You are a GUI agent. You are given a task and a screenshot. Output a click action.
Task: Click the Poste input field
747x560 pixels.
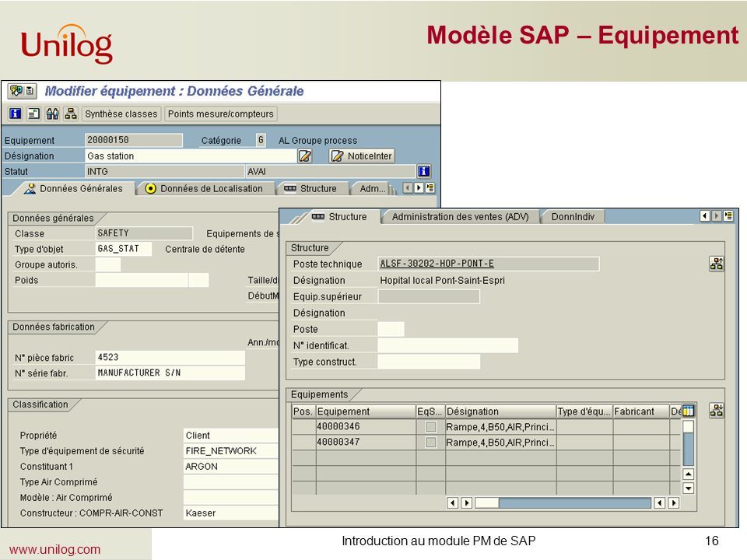[x=391, y=329]
